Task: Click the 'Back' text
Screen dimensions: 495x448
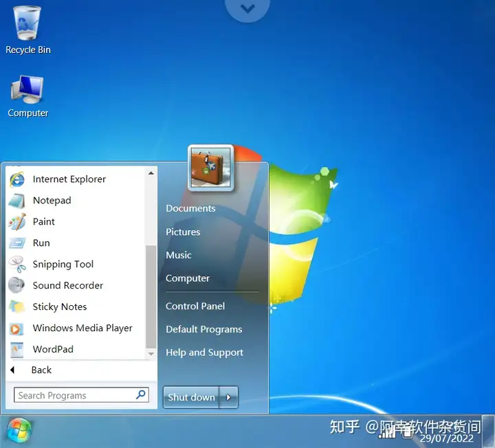Action: tap(41, 370)
